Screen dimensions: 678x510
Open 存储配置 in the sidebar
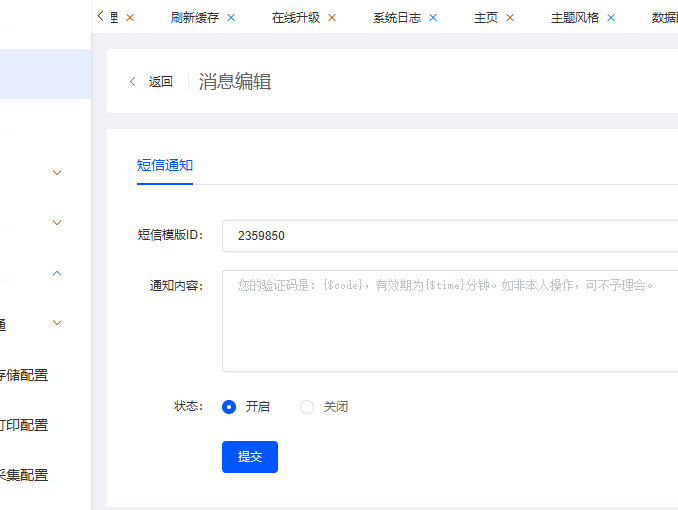pos(24,375)
